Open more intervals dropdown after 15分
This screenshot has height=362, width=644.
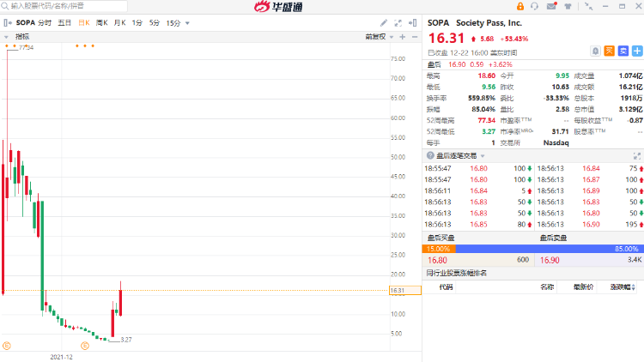(x=187, y=23)
